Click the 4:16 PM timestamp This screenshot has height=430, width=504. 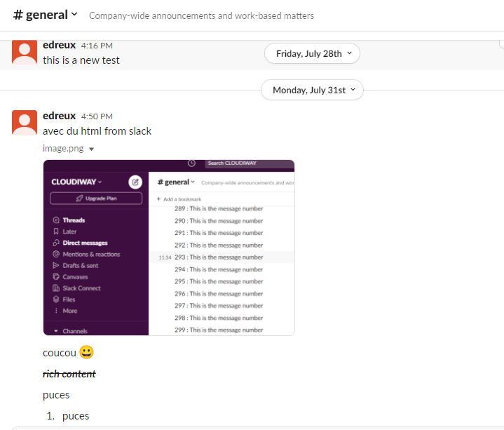coord(97,46)
